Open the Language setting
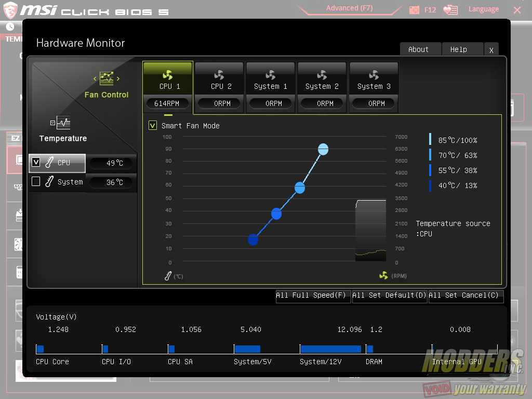Screen dimensions: 532x399 [484, 9]
